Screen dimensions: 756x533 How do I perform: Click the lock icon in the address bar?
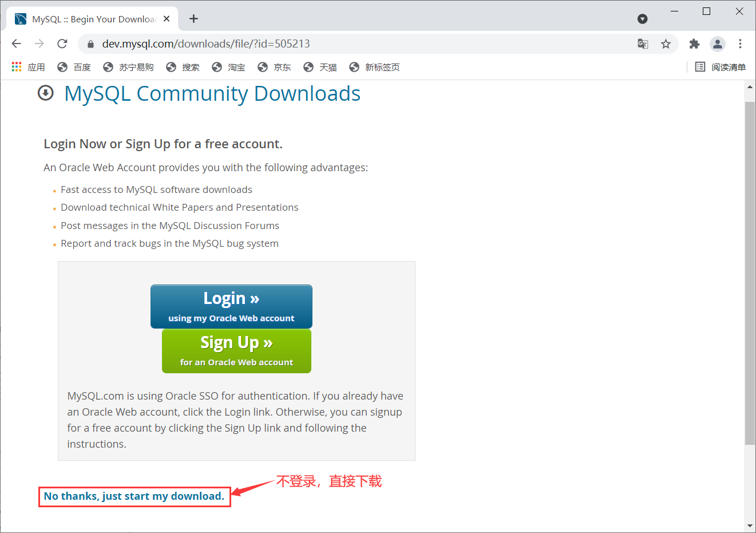coord(90,44)
